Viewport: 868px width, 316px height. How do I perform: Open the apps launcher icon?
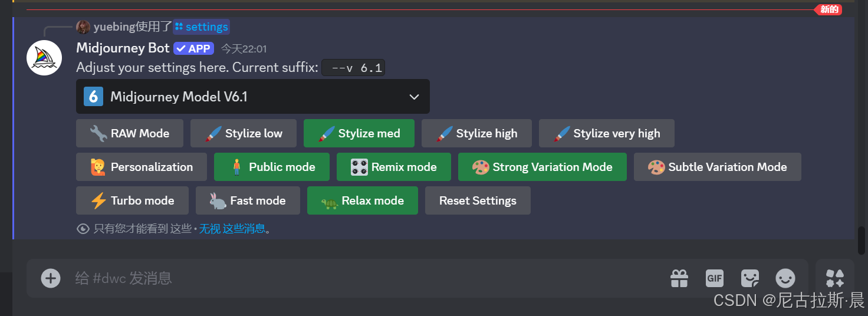click(835, 278)
